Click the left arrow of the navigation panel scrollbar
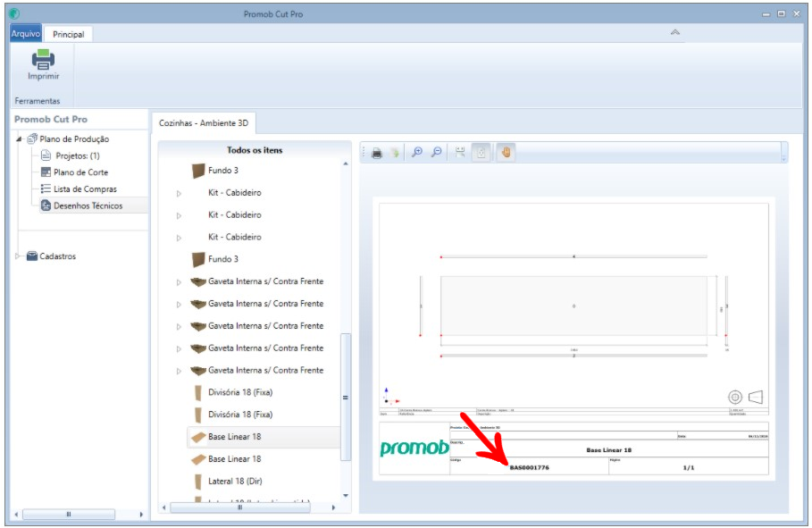 click(17, 515)
